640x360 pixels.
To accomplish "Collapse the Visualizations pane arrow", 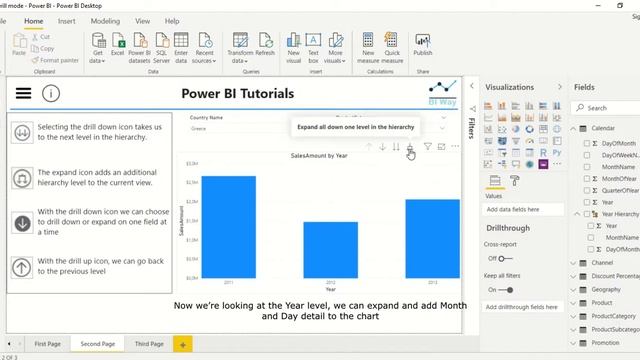I will 560,87.
